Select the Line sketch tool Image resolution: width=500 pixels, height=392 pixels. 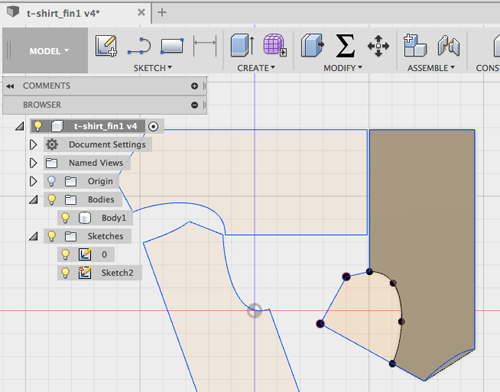(x=139, y=46)
